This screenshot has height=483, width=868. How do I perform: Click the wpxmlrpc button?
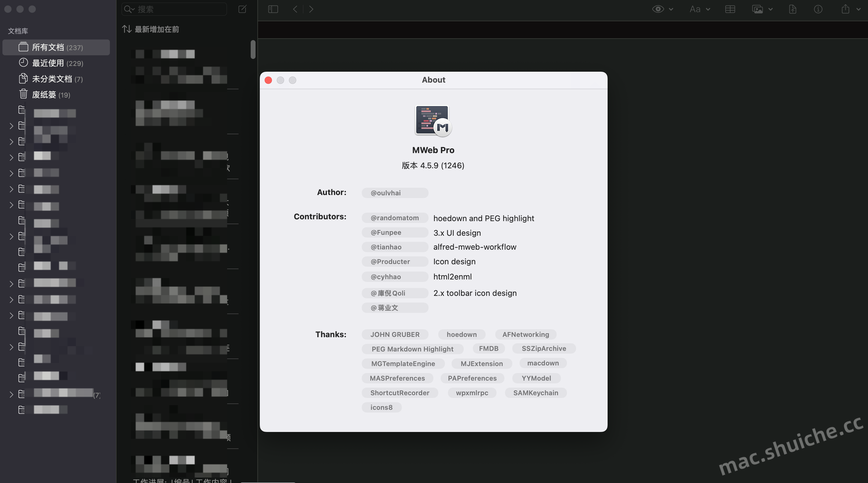pos(472,392)
